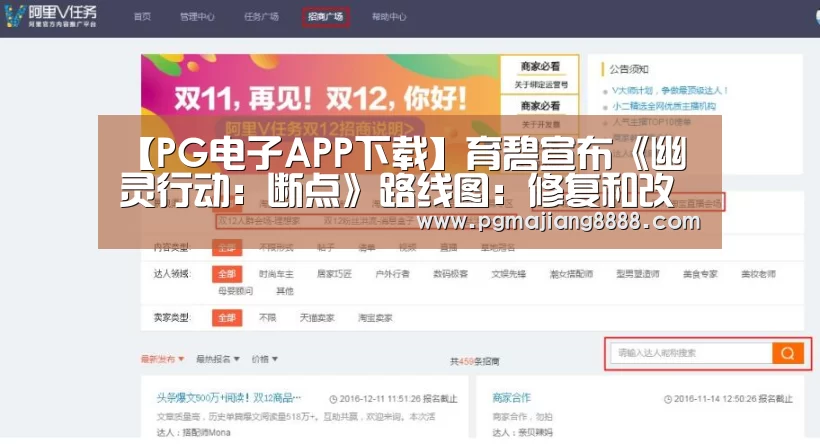
Task: Select 招商广场 in top navigation
Action: point(325,17)
